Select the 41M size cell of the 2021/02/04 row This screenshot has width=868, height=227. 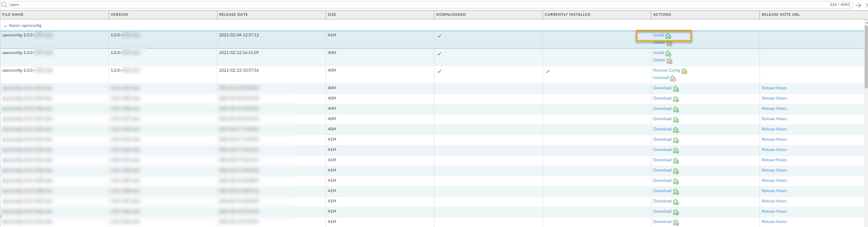click(332, 35)
